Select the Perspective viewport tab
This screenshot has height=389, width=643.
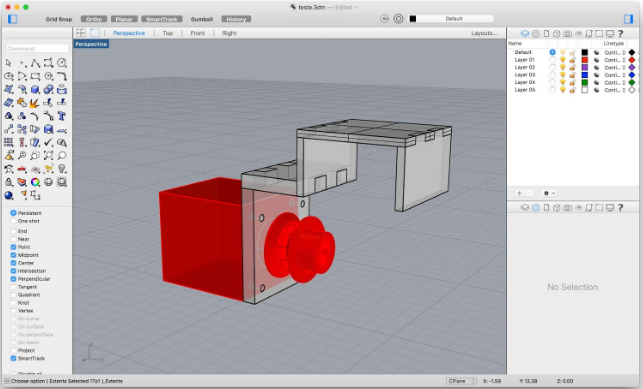pyautogui.click(x=129, y=33)
